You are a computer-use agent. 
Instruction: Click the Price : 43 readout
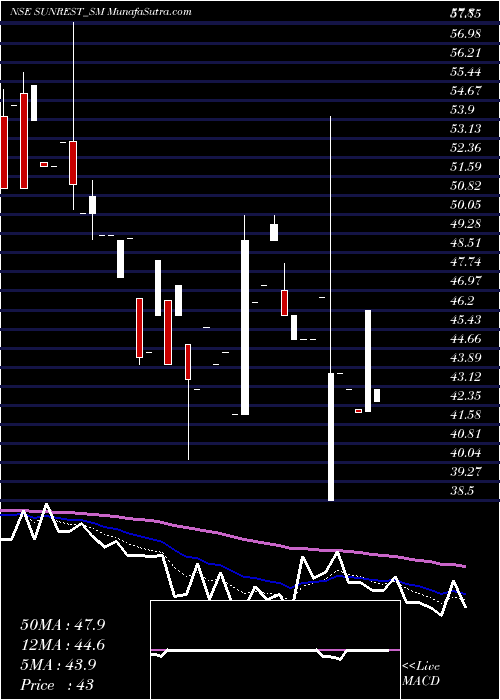click(57, 685)
